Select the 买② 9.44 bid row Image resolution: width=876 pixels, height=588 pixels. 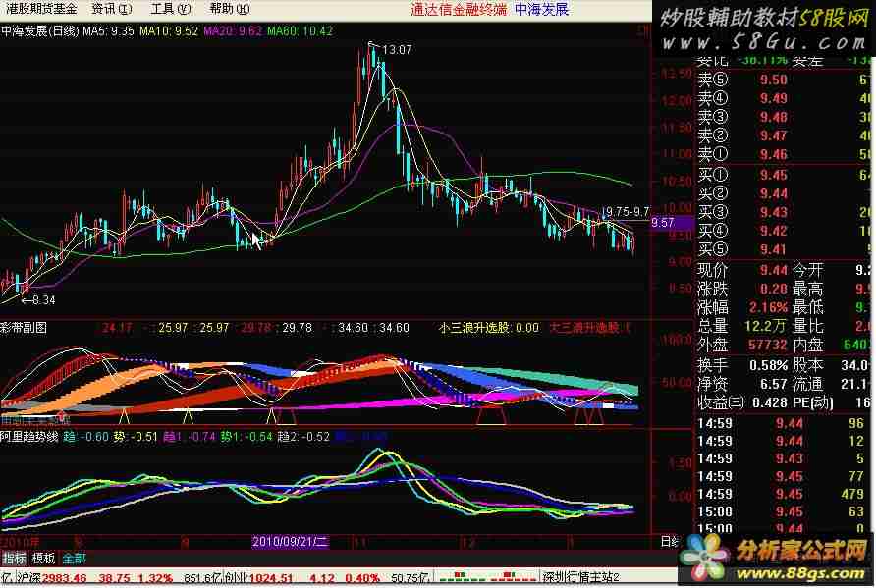point(785,193)
